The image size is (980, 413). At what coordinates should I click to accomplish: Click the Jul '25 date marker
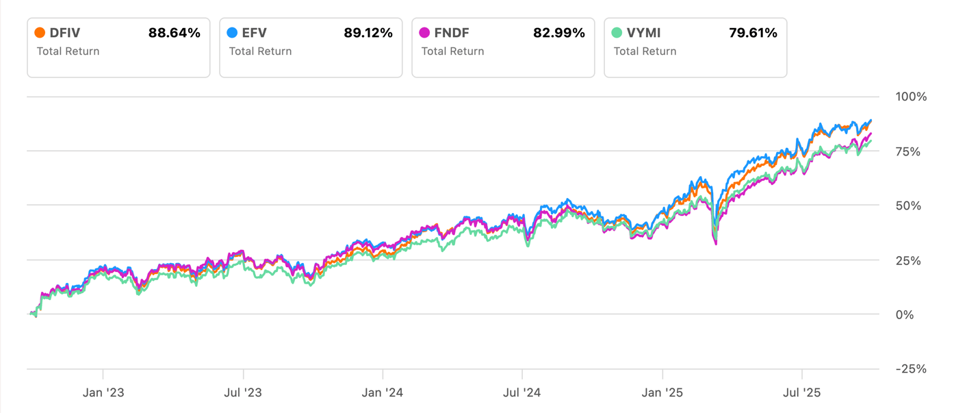click(x=801, y=393)
